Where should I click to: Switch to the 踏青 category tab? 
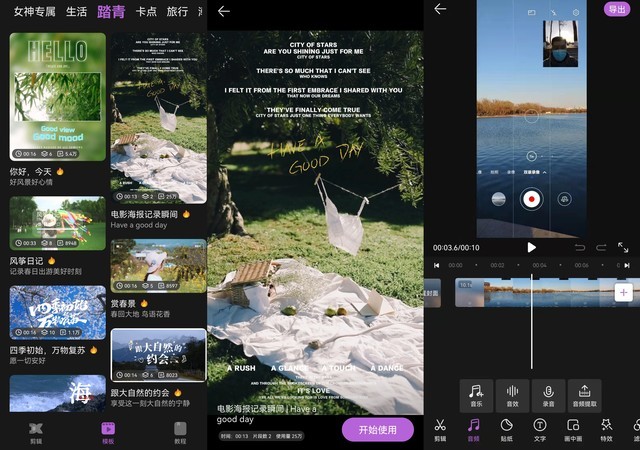pyautogui.click(x=111, y=12)
